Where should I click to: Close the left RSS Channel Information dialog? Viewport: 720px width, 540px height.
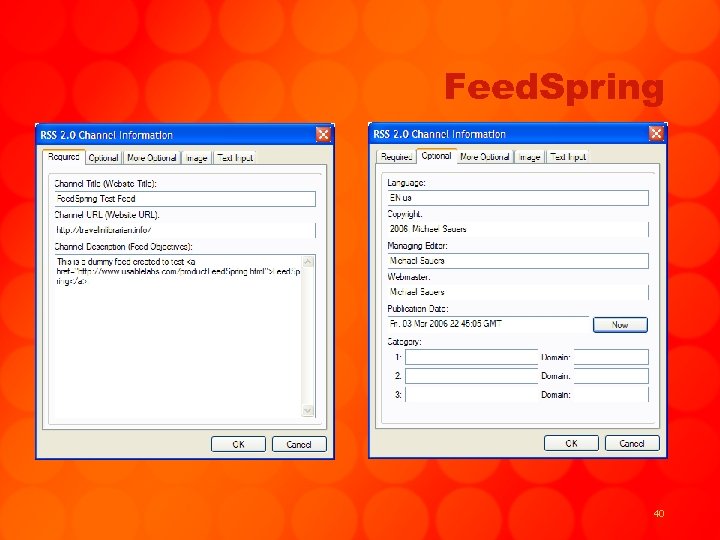click(323, 135)
